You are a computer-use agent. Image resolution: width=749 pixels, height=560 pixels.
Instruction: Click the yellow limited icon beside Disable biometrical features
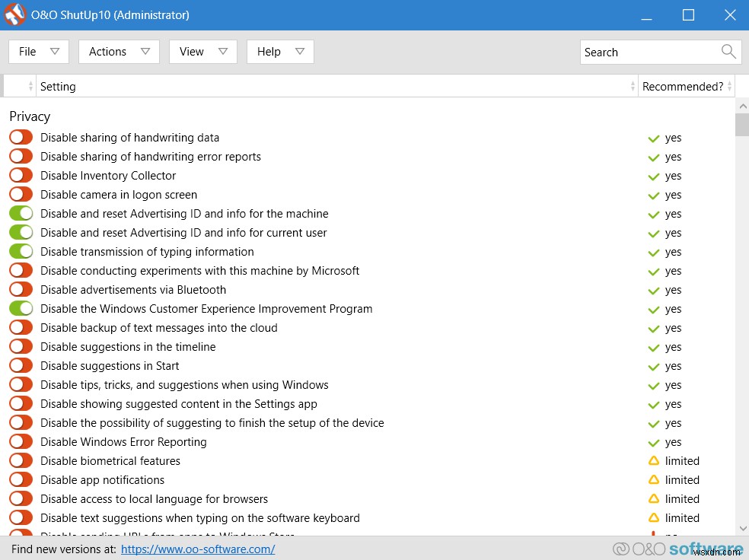click(653, 461)
